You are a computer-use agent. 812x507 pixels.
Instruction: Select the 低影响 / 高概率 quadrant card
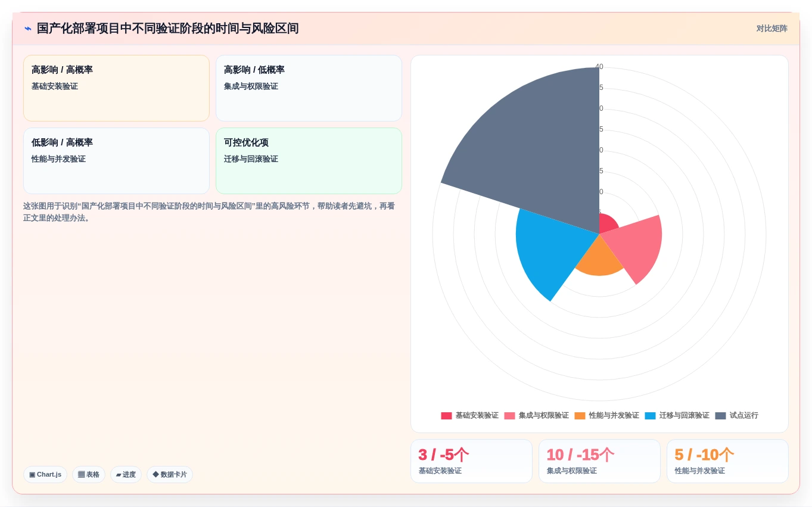116,161
